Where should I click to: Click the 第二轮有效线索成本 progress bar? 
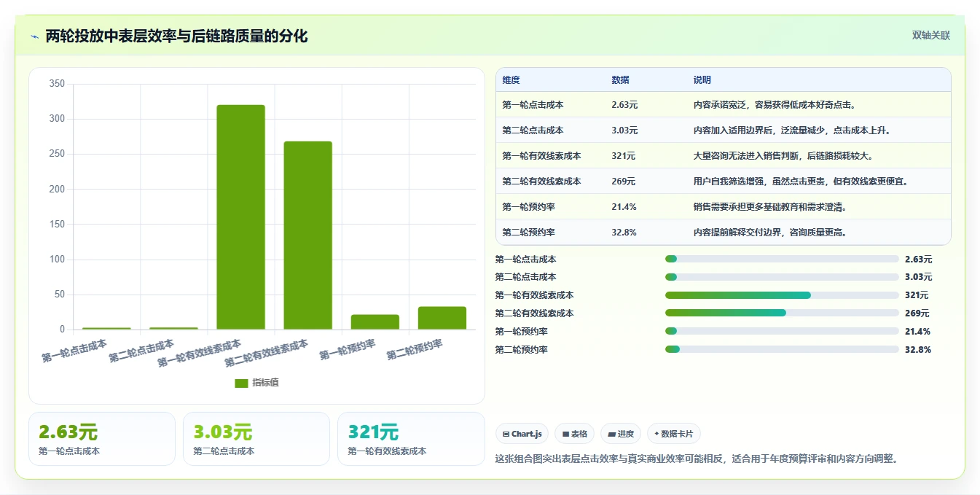782,313
